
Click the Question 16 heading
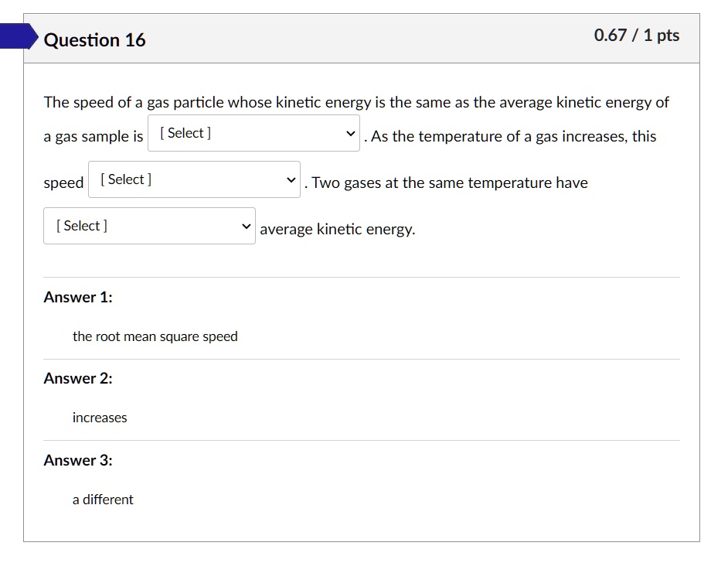(x=94, y=40)
